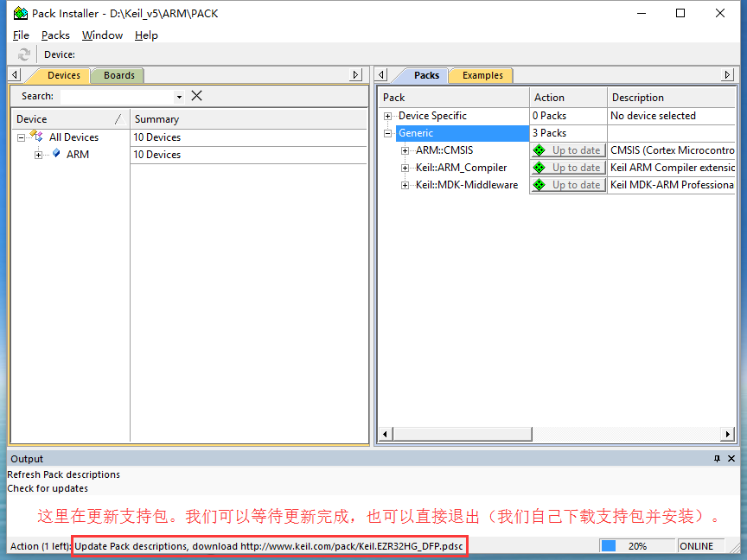
Task: Click the '0 Packs' action cell
Action: click(x=568, y=116)
